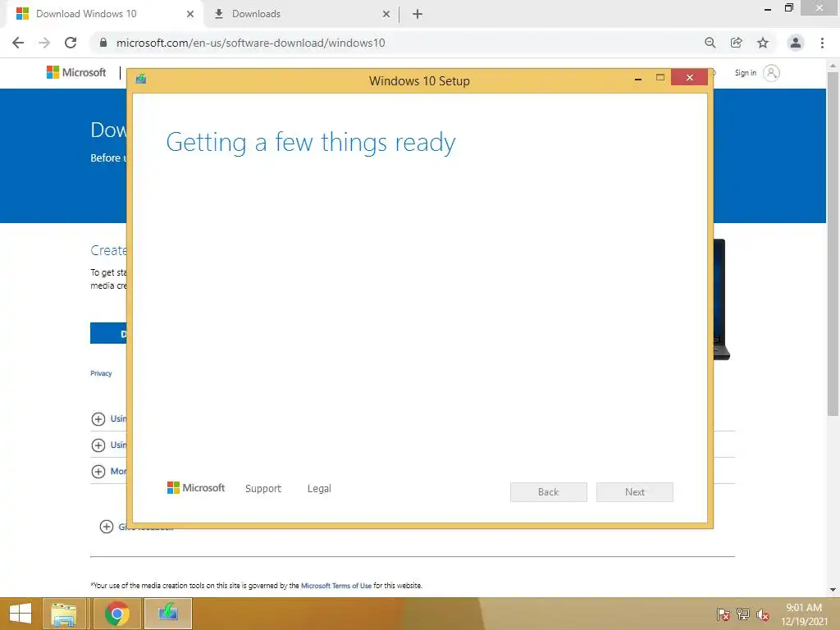Click the Windows 10 Setup taskbar icon
Viewport: 840px width, 630px height.
tap(167, 614)
